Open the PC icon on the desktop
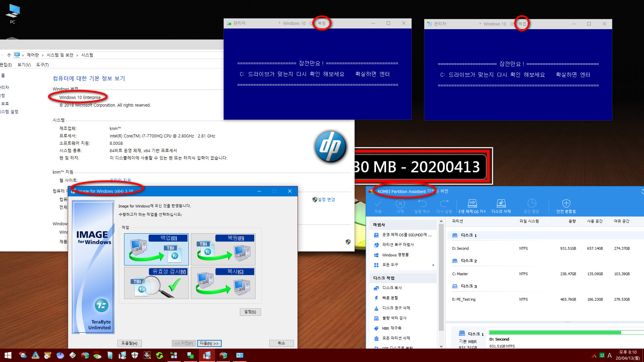Viewport: 644px width, 362px height. click(12, 14)
